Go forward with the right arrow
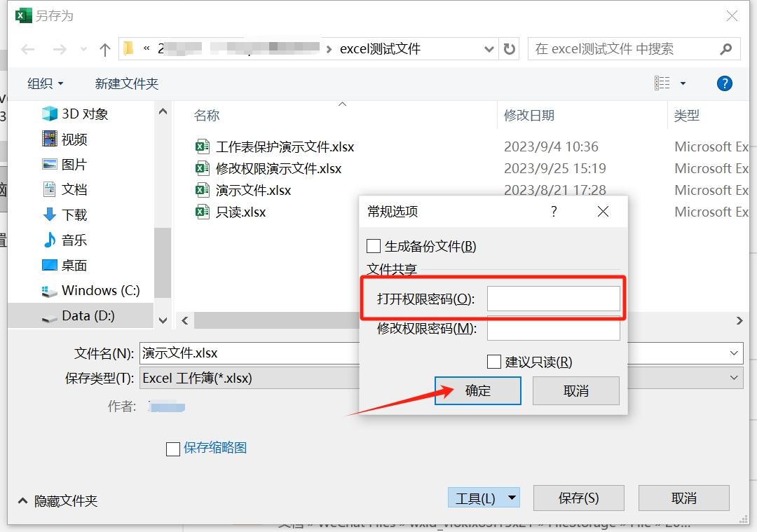757x532 pixels. [x=60, y=49]
